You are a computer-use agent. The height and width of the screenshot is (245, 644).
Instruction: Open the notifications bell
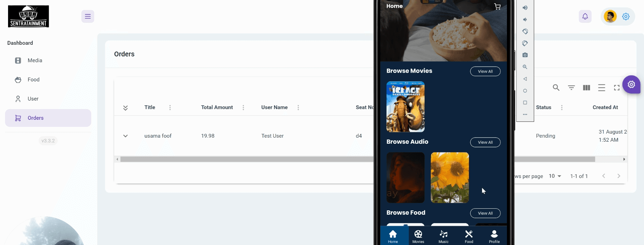(x=585, y=16)
